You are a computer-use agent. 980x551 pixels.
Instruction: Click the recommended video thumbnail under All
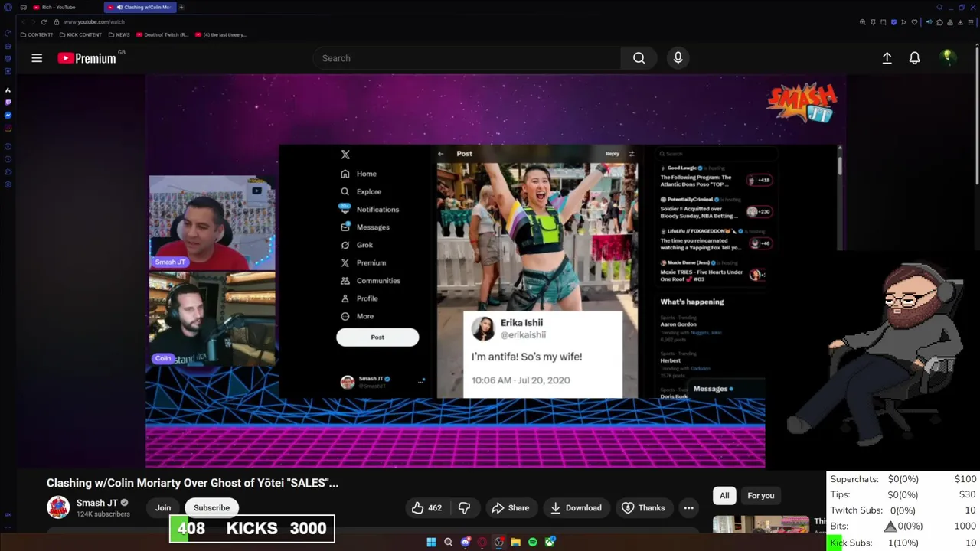(x=761, y=524)
